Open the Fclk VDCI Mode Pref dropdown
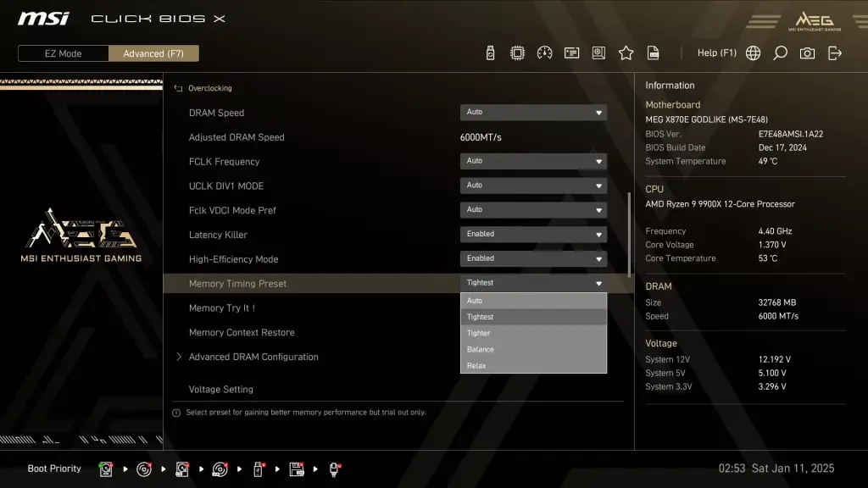Viewport: 868px width, 488px height. pos(533,210)
